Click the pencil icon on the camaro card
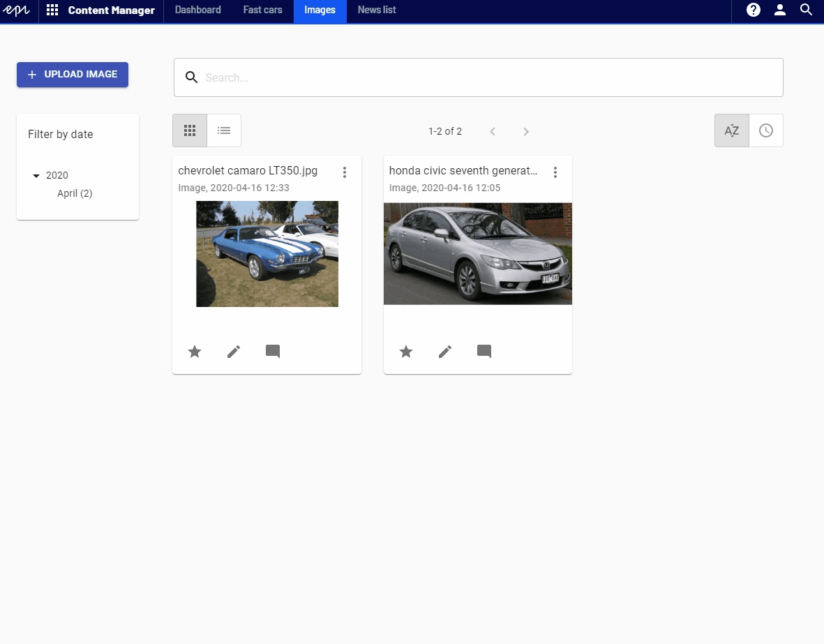824x644 pixels. tap(233, 352)
